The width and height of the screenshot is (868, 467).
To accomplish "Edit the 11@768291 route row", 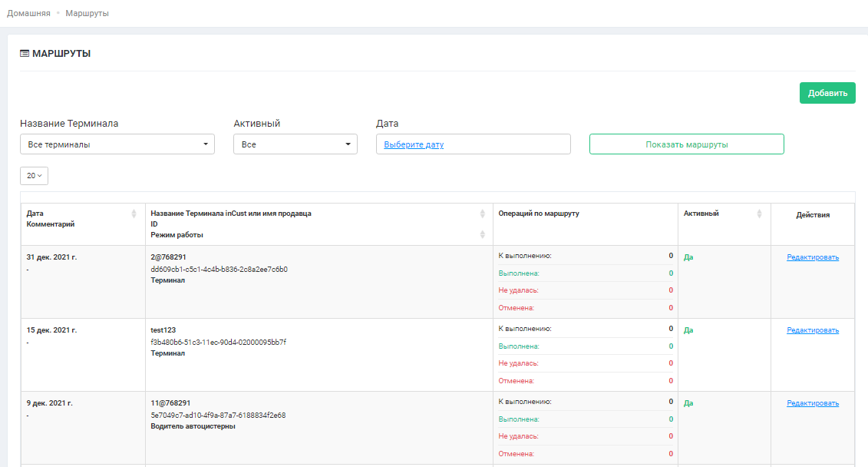I will pos(812,403).
